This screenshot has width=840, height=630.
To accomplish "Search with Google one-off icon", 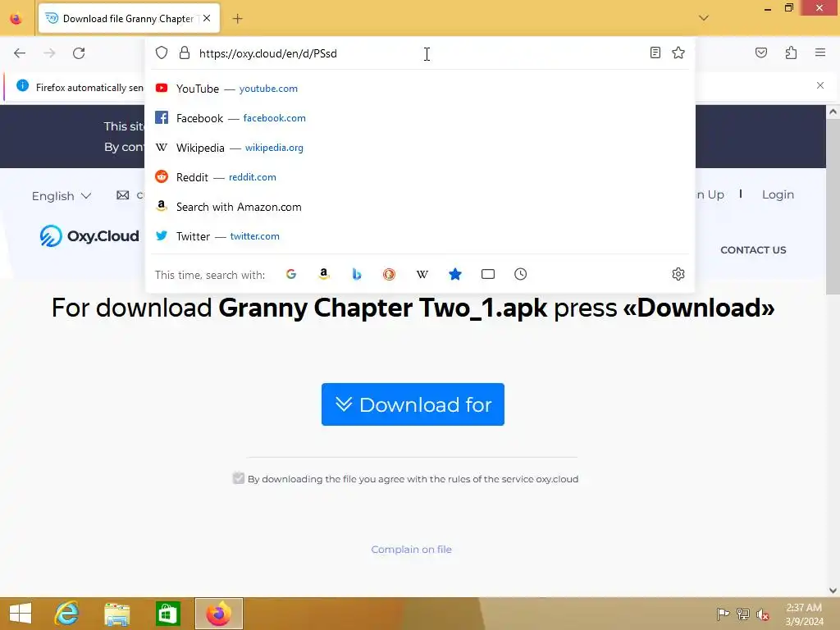I will [291, 274].
